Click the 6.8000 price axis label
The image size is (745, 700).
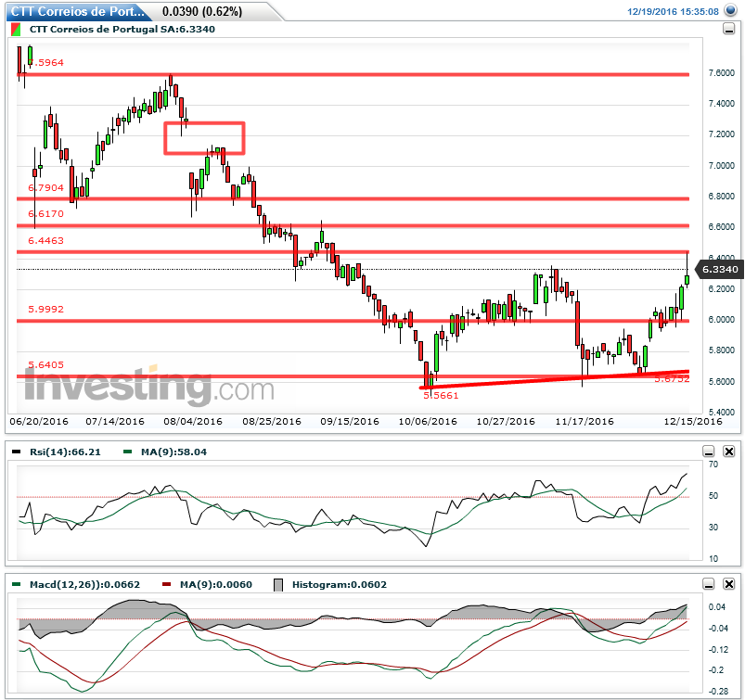pyautogui.click(x=721, y=197)
